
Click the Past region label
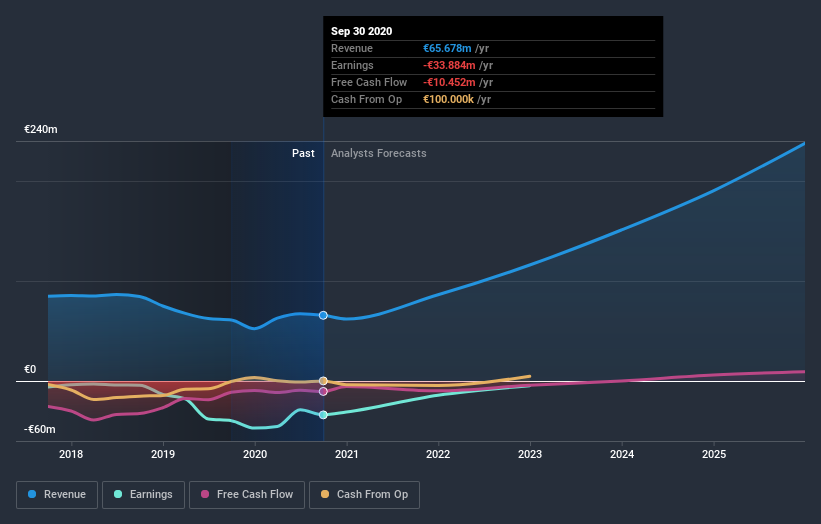[303, 153]
